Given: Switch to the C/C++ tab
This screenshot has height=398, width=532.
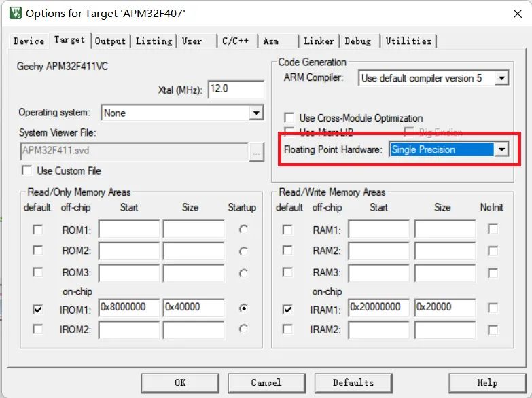Looking at the screenshot, I should [x=236, y=41].
